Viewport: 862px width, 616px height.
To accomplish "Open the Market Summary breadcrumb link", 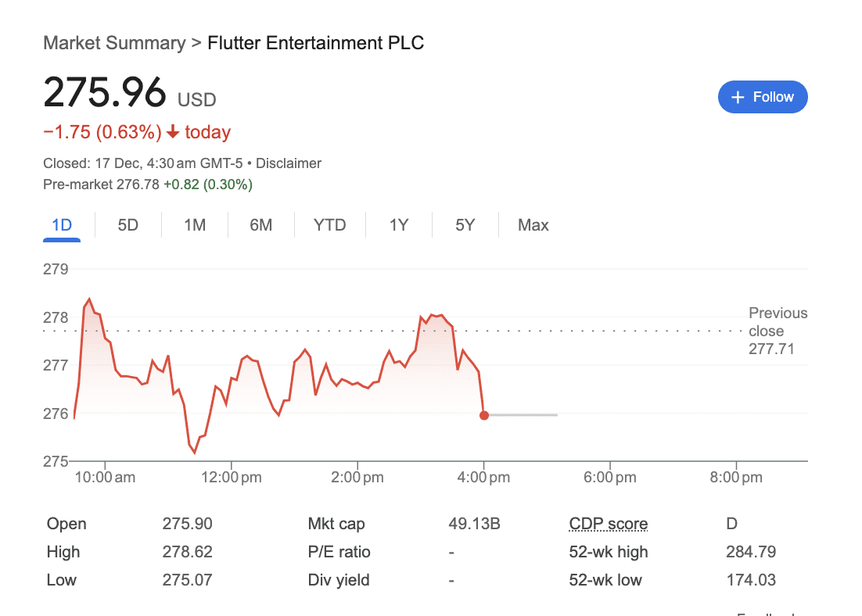I will [114, 43].
